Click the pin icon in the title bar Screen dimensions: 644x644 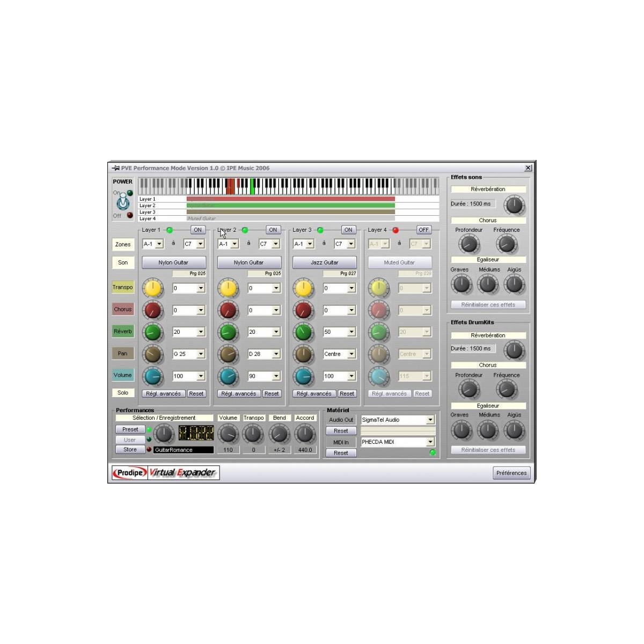[115, 168]
